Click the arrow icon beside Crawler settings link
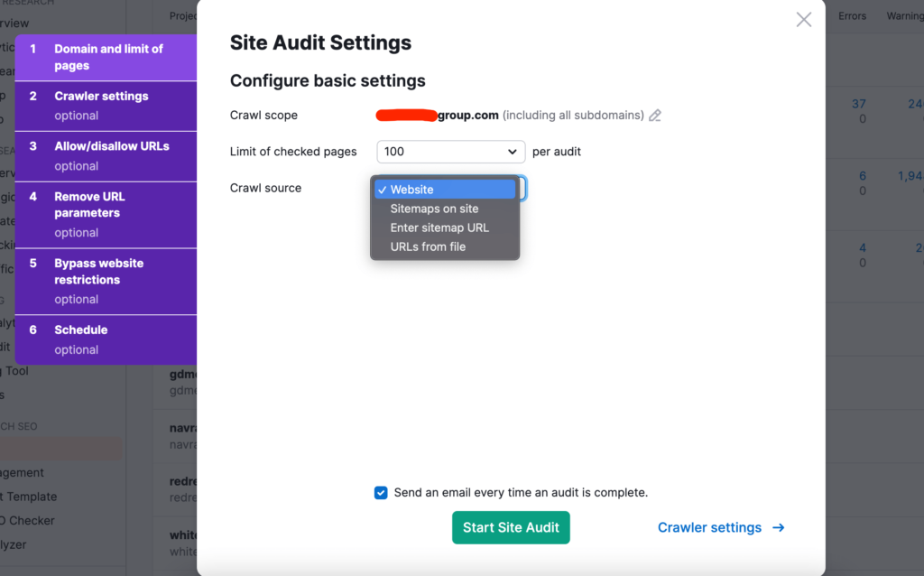 pos(779,527)
